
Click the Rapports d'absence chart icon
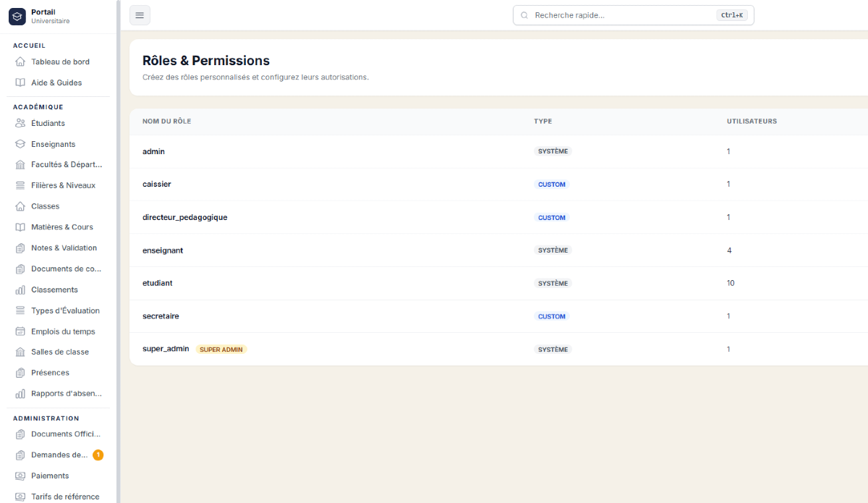click(x=20, y=394)
